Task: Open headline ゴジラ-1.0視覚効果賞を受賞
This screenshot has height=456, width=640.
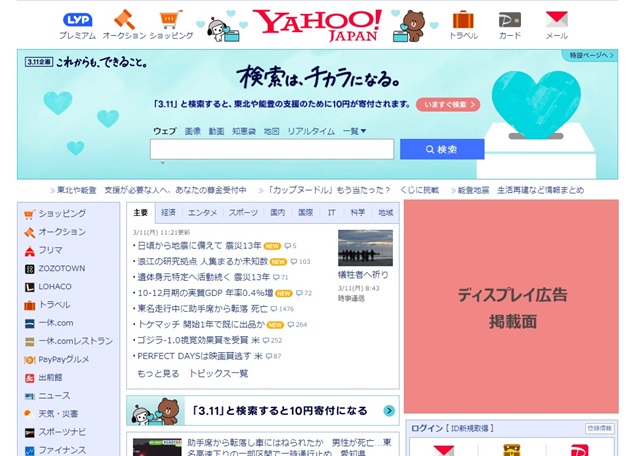Action: [x=198, y=340]
